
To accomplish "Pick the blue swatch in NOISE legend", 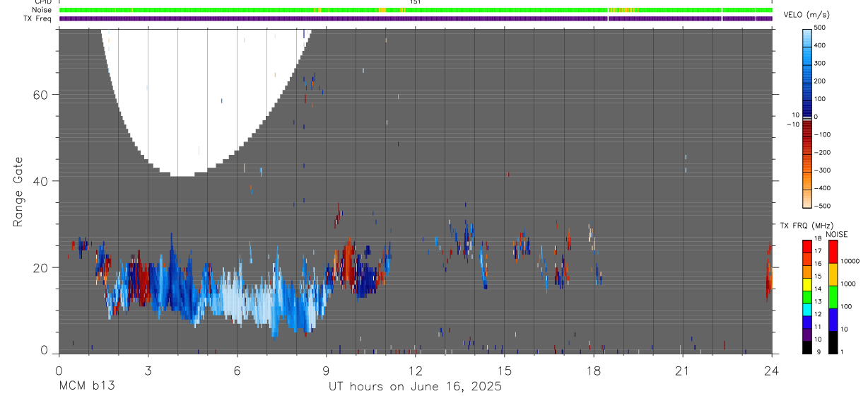I will coord(833,320).
